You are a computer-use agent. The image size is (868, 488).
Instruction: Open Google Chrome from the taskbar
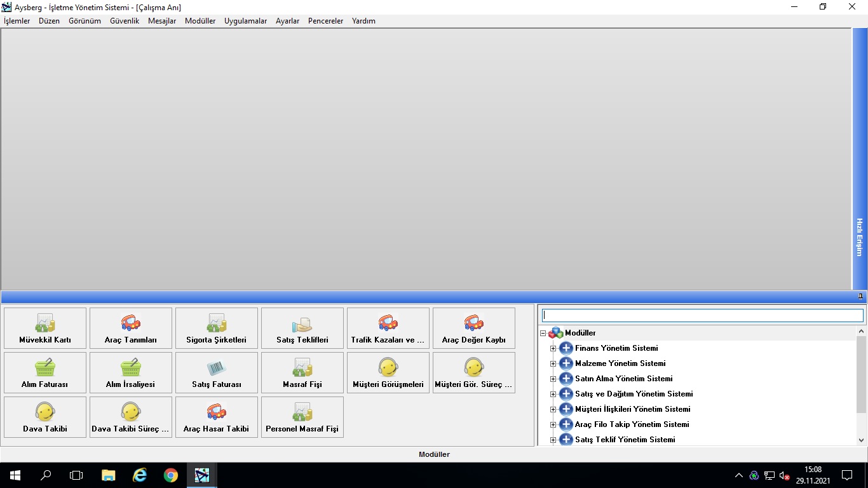coord(170,475)
